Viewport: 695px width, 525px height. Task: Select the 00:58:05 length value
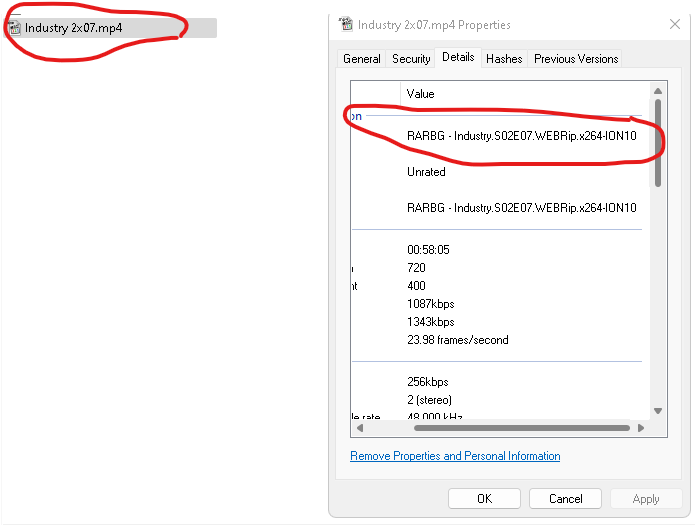pos(428,250)
